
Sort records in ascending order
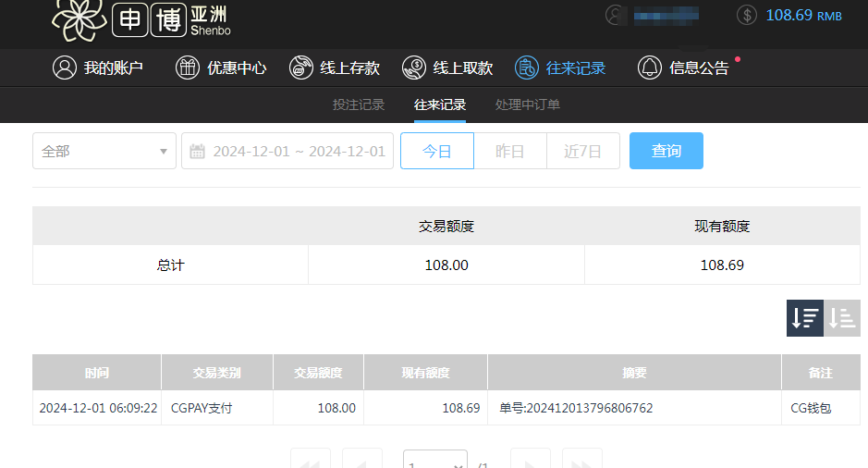(x=841, y=318)
